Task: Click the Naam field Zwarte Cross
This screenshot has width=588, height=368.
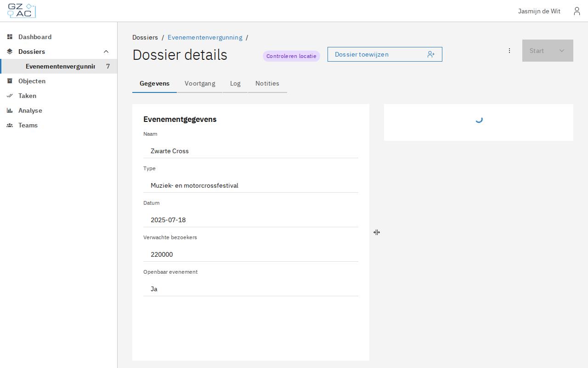Action: 251,151
